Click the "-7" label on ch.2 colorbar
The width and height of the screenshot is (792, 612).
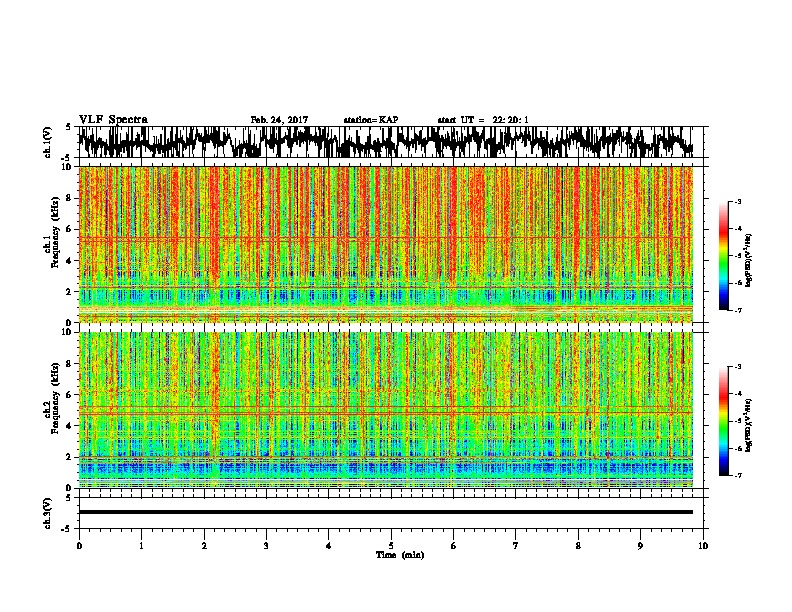point(738,475)
